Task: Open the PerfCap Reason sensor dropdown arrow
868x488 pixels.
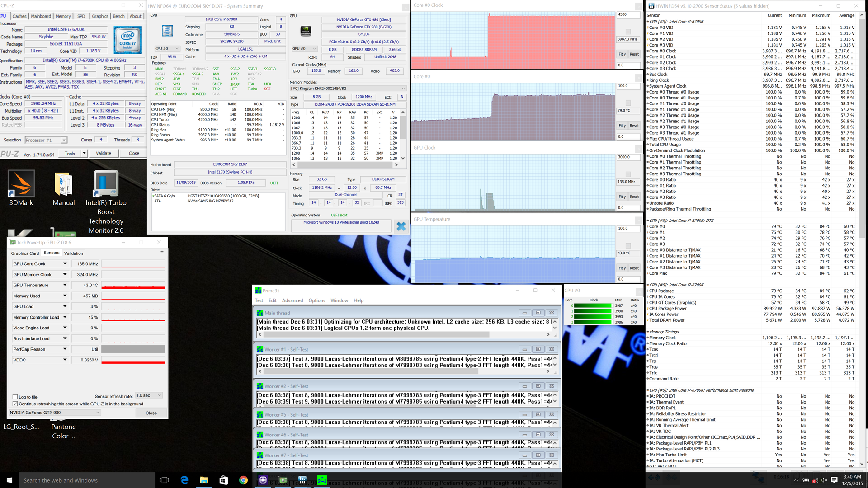Action: (65, 349)
